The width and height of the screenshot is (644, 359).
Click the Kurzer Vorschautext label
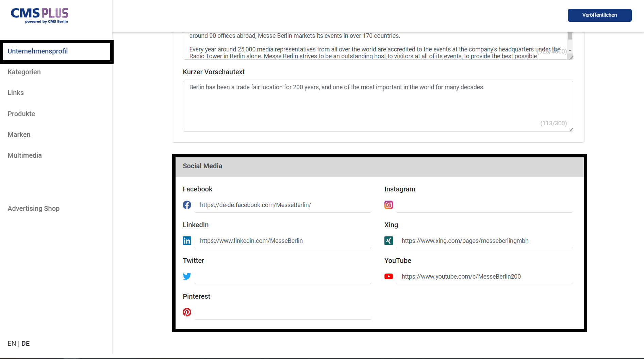pos(214,72)
